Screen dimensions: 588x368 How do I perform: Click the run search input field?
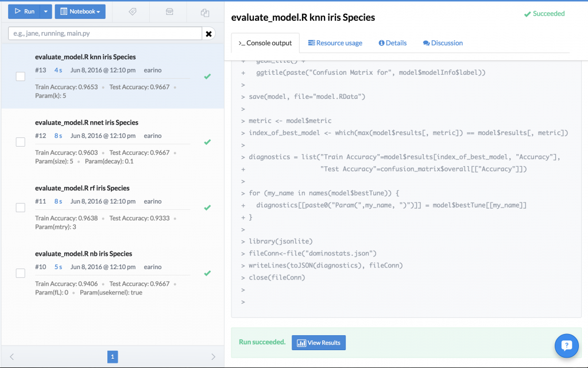(x=105, y=34)
